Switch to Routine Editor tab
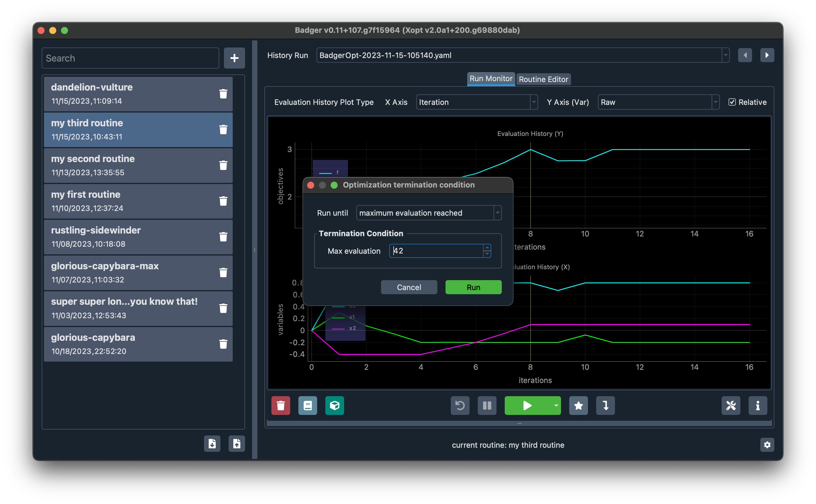Image resolution: width=816 pixels, height=504 pixels. pos(543,79)
